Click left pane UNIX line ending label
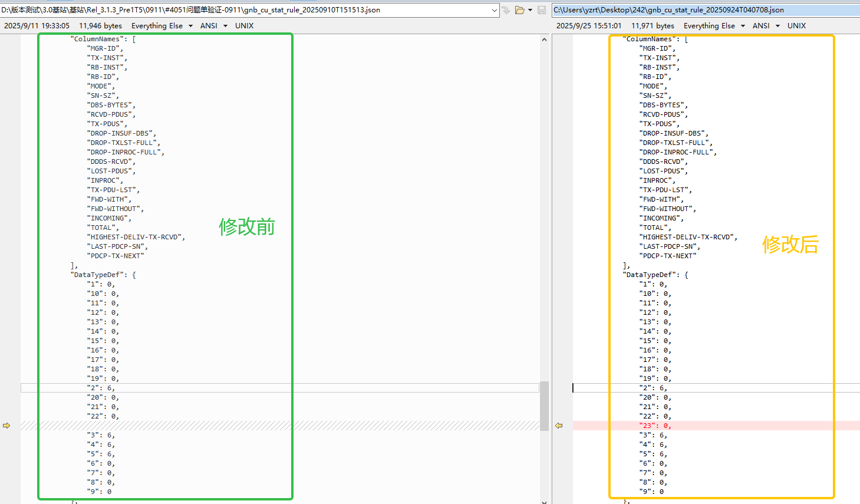Image resolution: width=860 pixels, height=504 pixels. point(244,26)
